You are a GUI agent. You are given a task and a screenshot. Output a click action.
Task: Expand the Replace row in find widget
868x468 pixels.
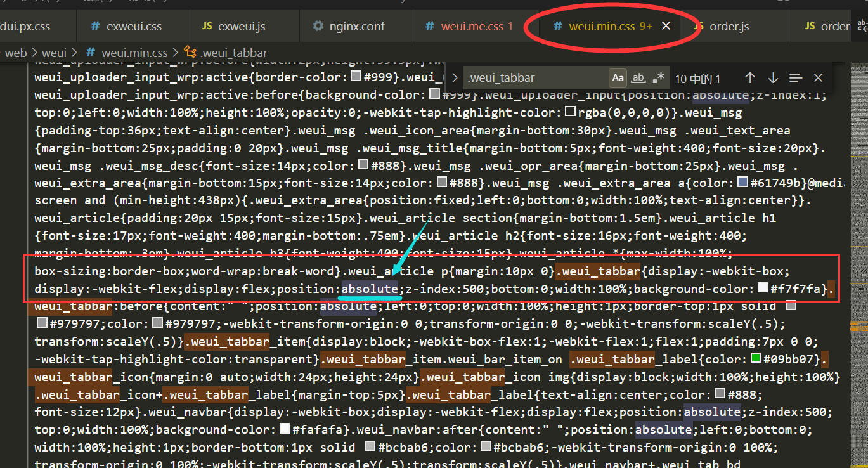(454, 78)
